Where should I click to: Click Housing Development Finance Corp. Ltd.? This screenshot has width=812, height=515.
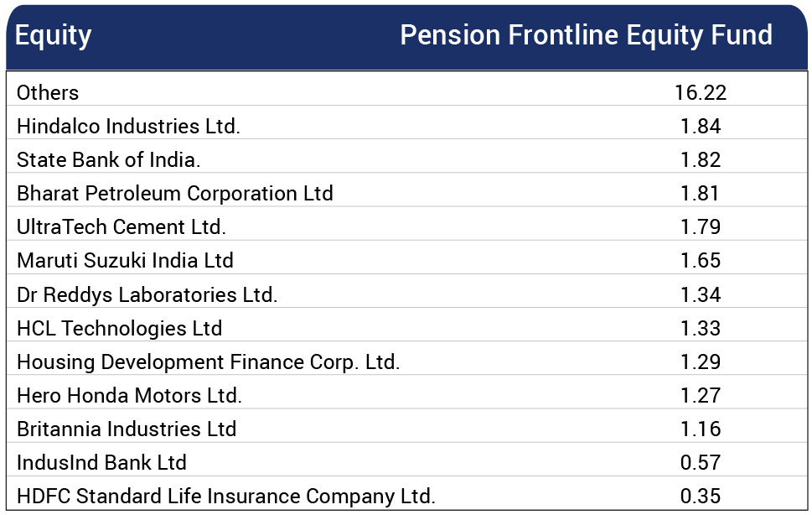pos(208,362)
